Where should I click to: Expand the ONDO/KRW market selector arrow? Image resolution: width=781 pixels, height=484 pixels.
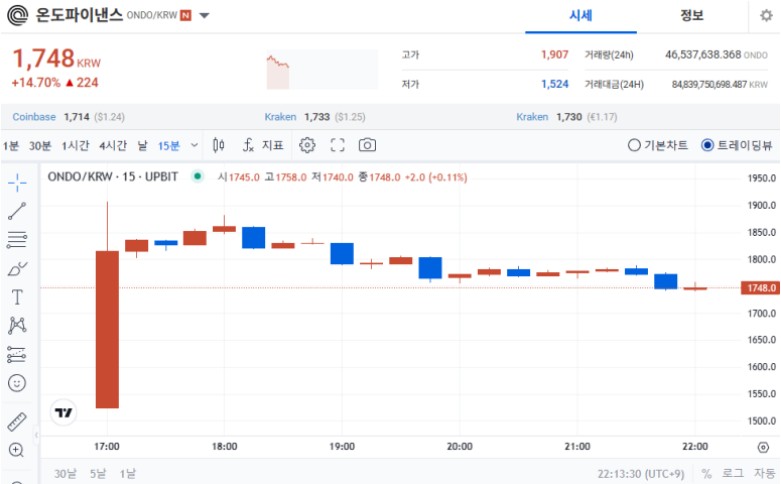click(x=204, y=15)
